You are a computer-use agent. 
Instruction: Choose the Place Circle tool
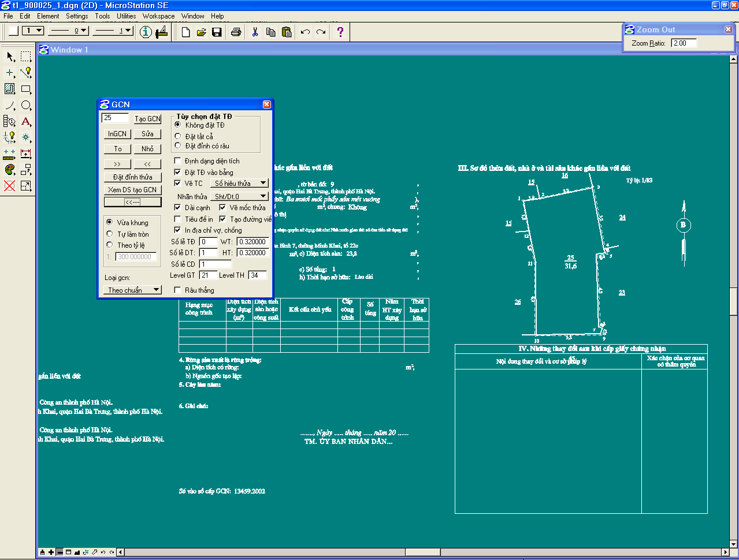coord(26,105)
